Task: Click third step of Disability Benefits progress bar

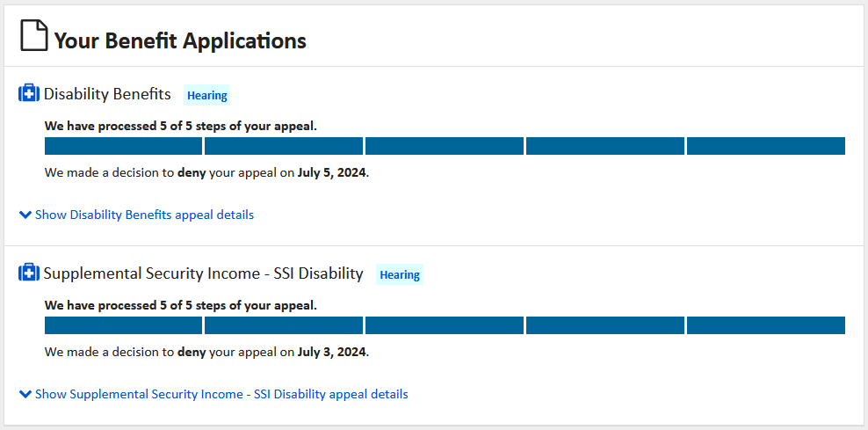Action: [x=445, y=146]
